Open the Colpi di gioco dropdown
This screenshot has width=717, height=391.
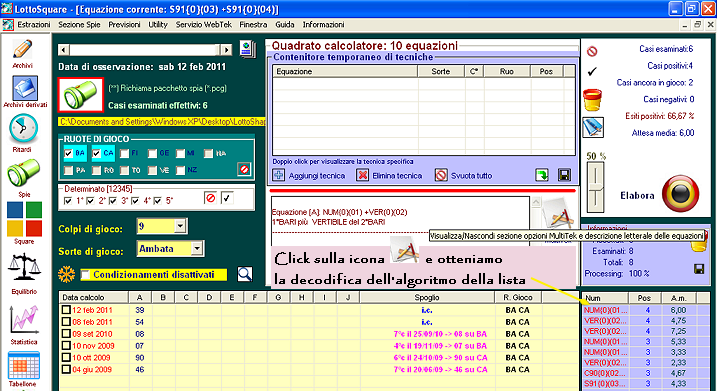click(180, 226)
